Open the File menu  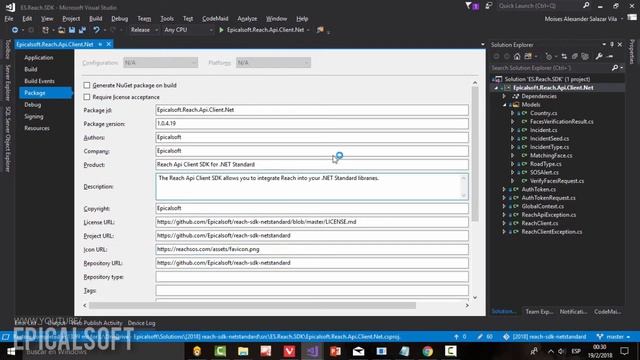coord(9,19)
